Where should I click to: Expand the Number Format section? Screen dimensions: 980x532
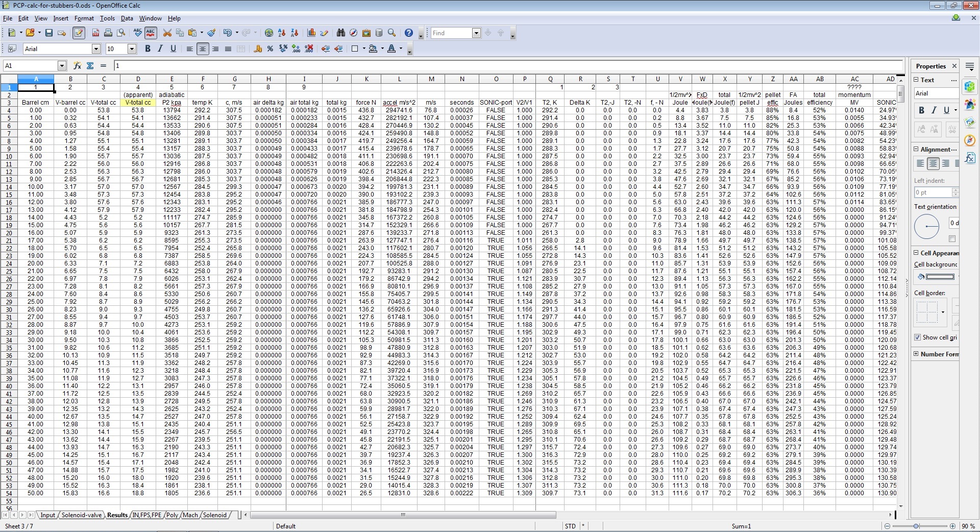916,354
